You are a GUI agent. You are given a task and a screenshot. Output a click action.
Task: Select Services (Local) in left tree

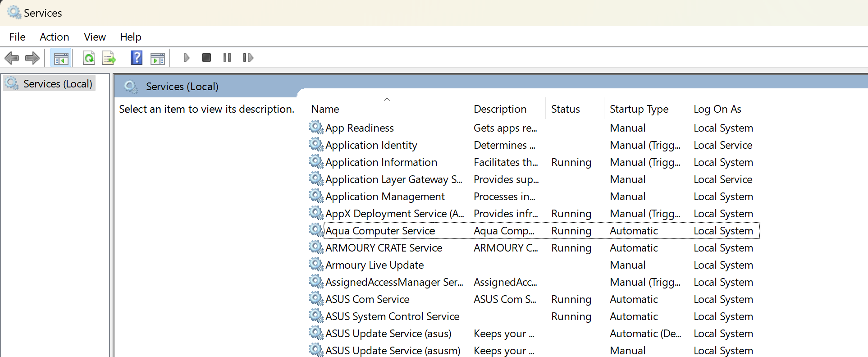tap(57, 84)
